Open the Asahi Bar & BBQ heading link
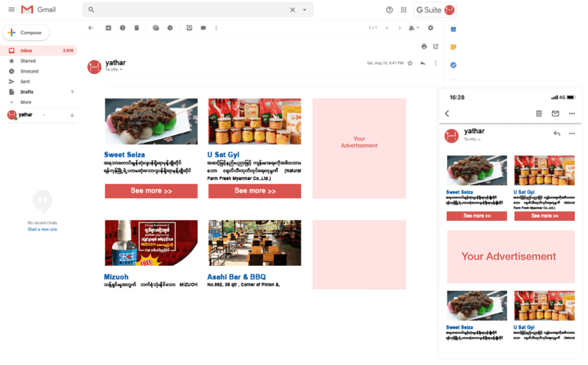 click(x=236, y=277)
